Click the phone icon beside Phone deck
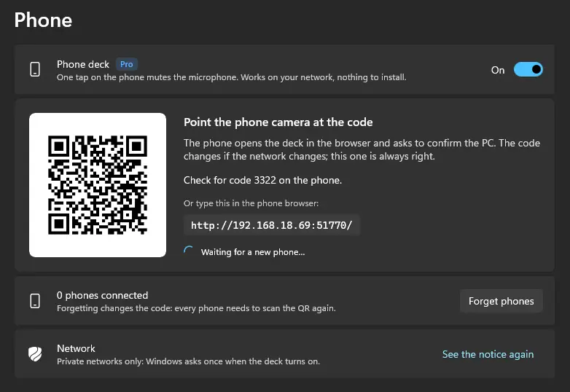The width and height of the screenshot is (570, 392). coord(35,69)
